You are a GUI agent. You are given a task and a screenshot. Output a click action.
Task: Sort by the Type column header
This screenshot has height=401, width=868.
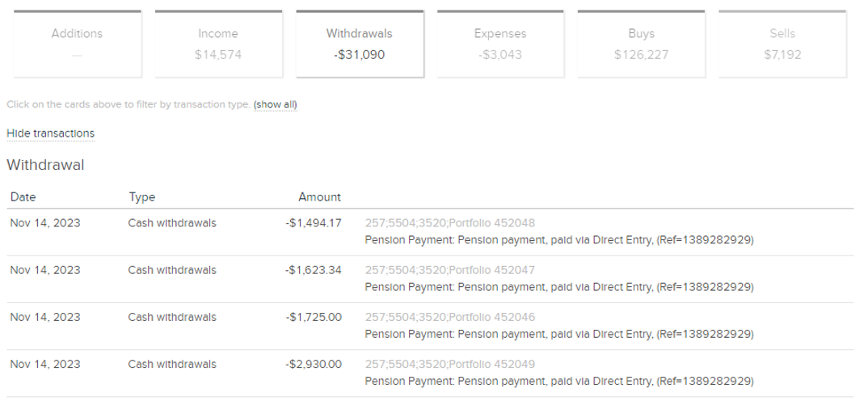click(x=141, y=197)
